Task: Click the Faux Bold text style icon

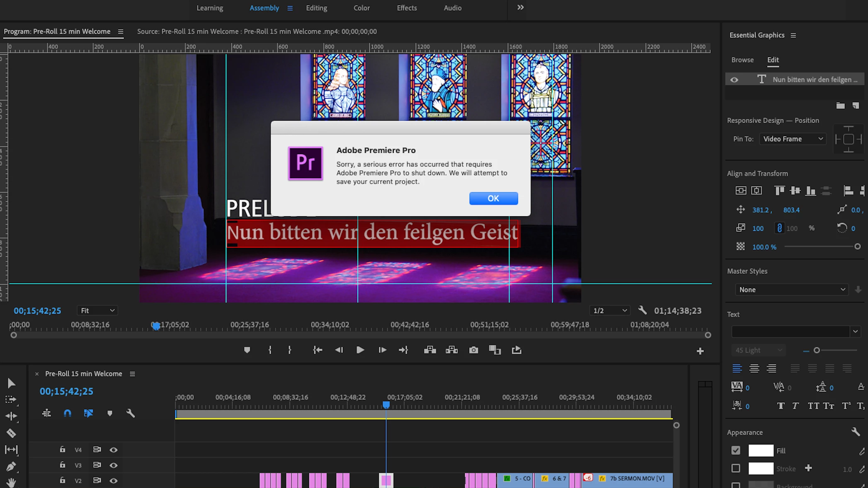Action: pos(781,406)
